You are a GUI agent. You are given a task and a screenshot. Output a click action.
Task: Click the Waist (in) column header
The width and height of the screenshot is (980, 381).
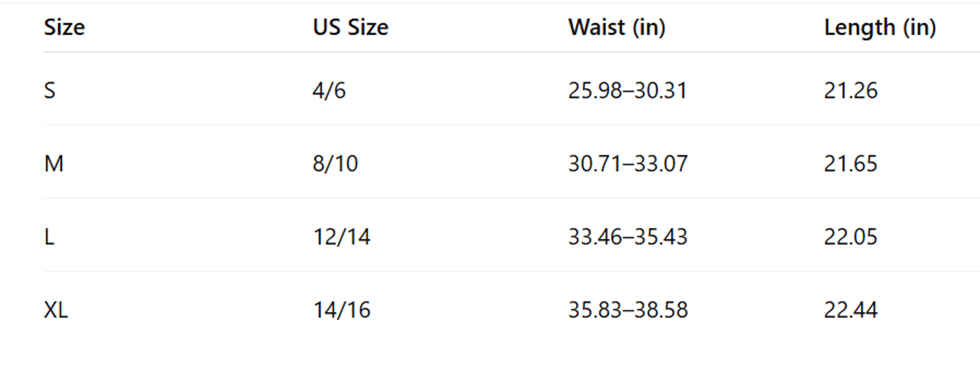coord(617,27)
